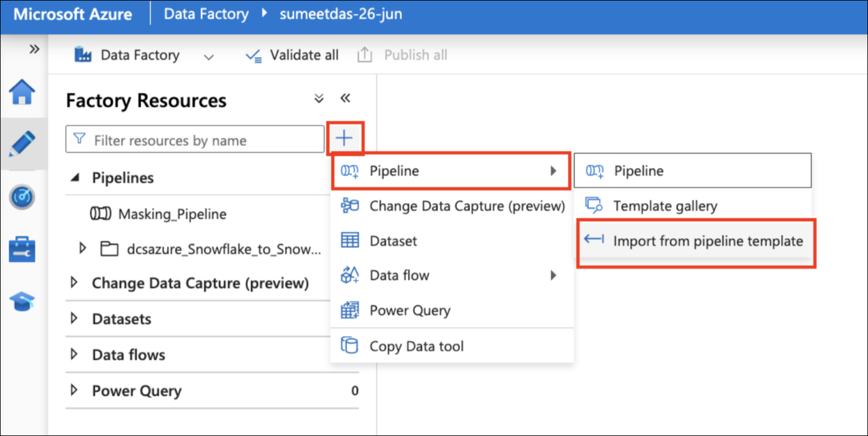Expand Change Data Capture (preview) tree section
The height and width of the screenshot is (436, 868).
point(74,283)
